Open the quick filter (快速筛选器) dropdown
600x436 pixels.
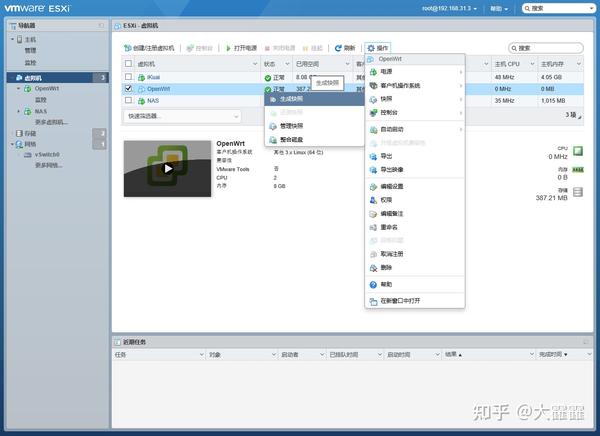click(183, 116)
